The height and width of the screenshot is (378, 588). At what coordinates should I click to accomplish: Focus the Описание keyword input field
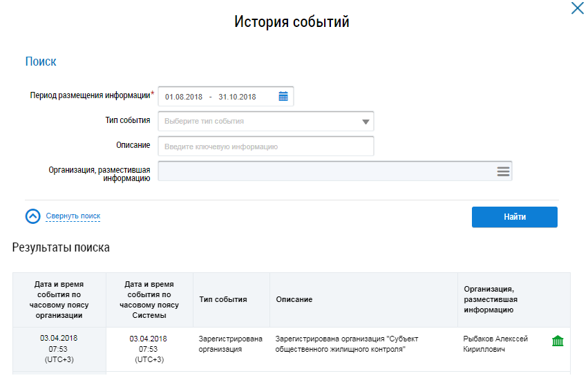266,147
